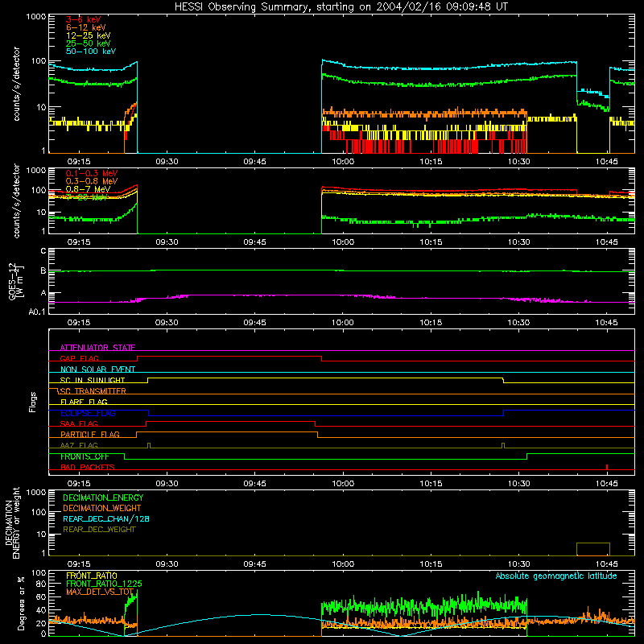The width and height of the screenshot is (644, 644).
Task: Click the 09:45 tick under the Flags plot
Action: pyautogui.click(x=254, y=484)
